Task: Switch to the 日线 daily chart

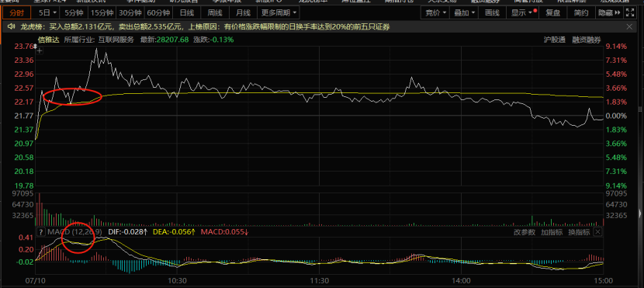Action: (x=187, y=12)
